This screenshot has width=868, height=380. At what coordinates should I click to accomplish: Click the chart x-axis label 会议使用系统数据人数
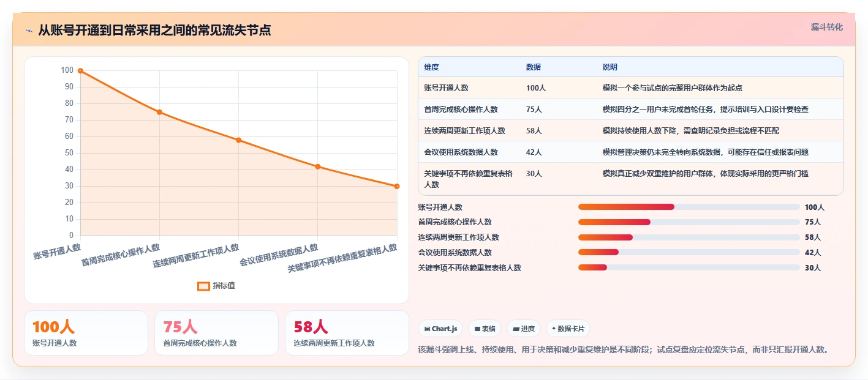pos(279,255)
